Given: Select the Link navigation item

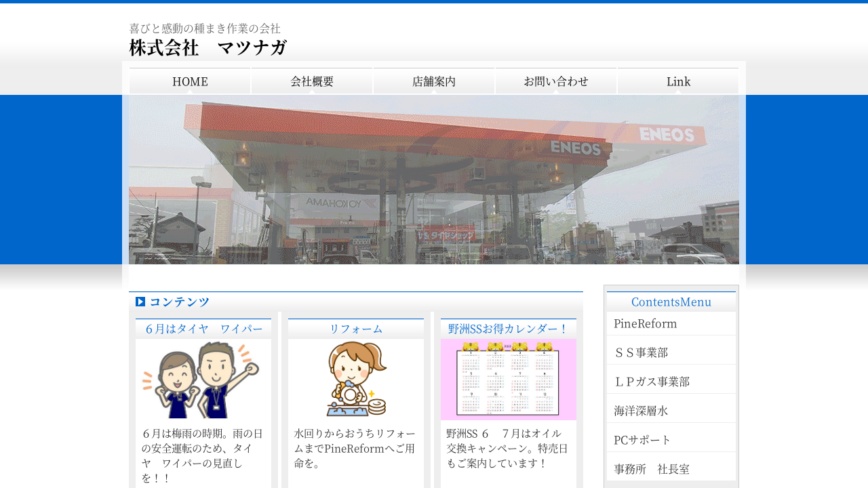Looking at the screenshot, I should [678, 81].
